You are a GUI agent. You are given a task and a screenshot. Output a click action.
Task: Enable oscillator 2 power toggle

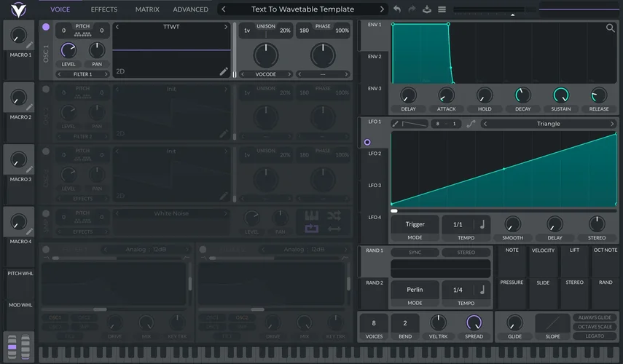pos(46,89)
